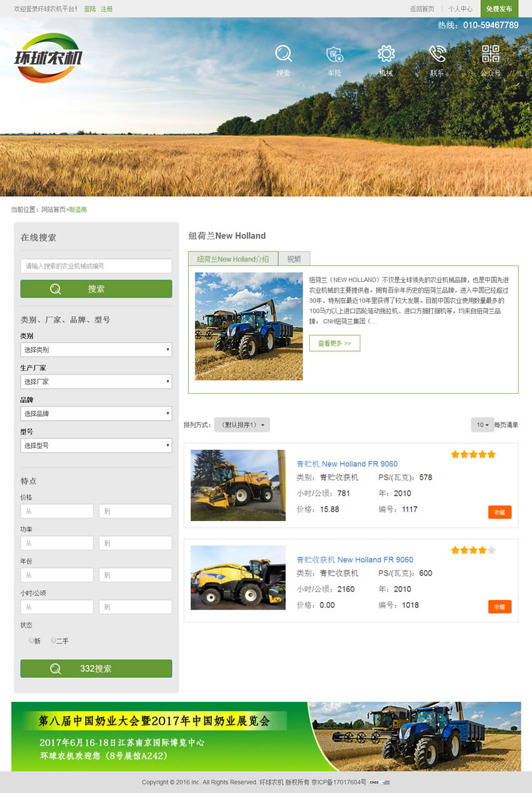The height and width of the screenshot is (793, 532).
Task: Click the machinery gear icon
Action: (x=386, y=54)
